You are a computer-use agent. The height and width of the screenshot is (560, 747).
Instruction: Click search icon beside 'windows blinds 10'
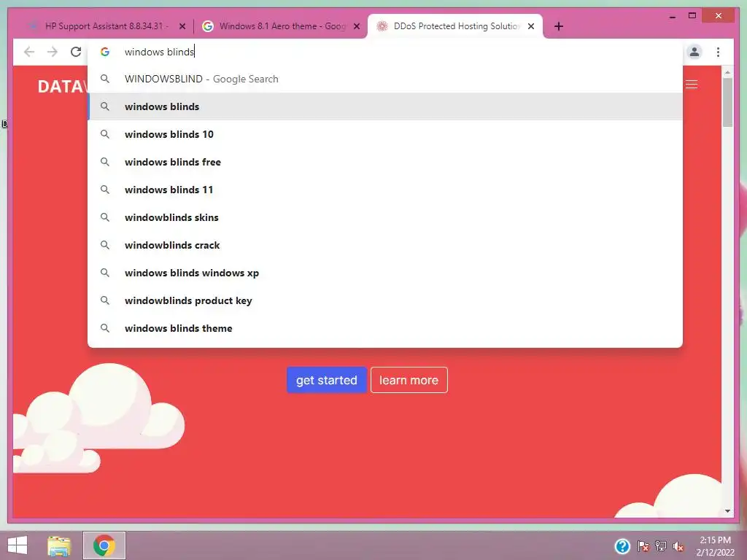105,134
